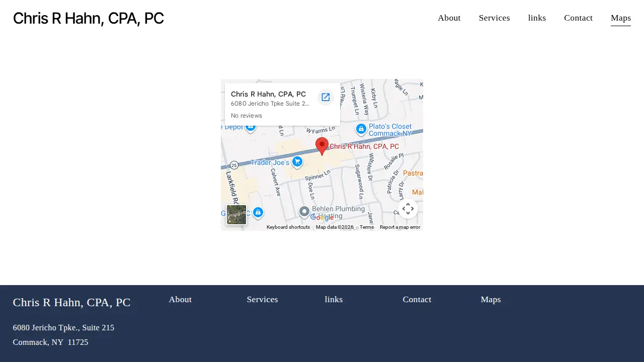Click Behlen Plumbing Heating label

coord(338,212)
